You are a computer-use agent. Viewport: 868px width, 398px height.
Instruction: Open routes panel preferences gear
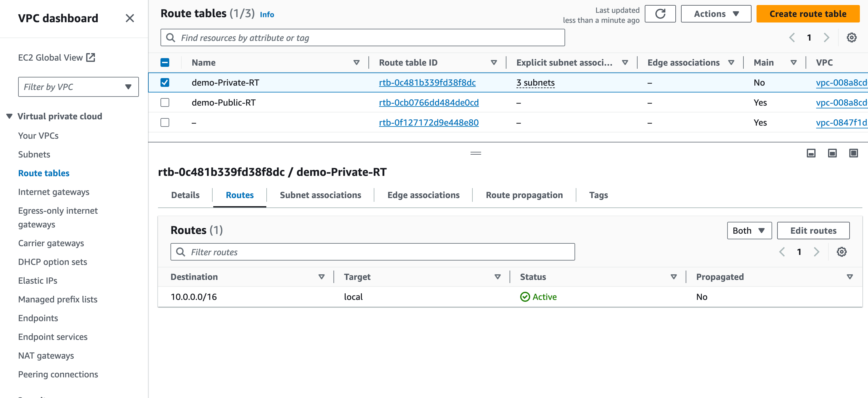[x=841, y=252]
